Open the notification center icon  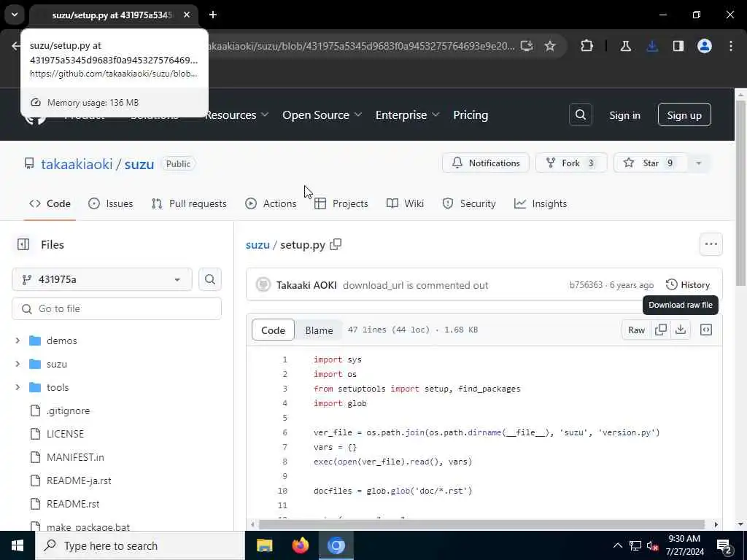pyautogui.click(x=724, y=546)
